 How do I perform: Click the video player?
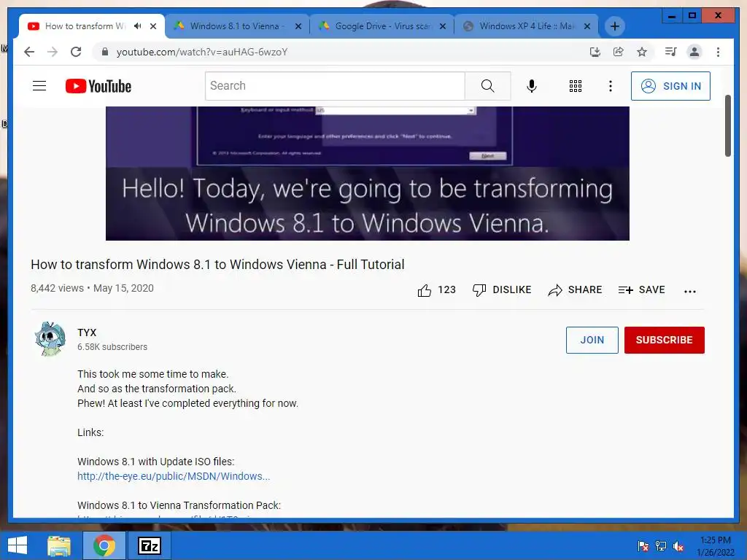pos(368,174)
